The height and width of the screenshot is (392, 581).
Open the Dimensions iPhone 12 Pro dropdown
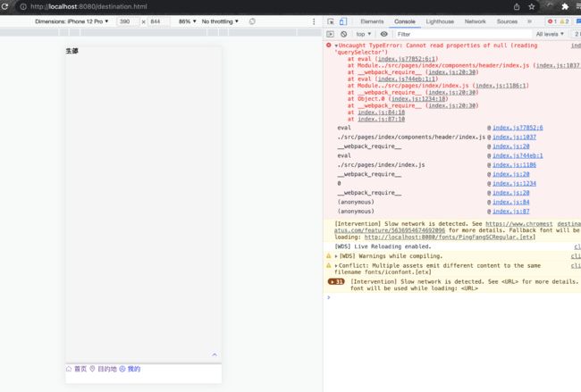click(72, 21)
